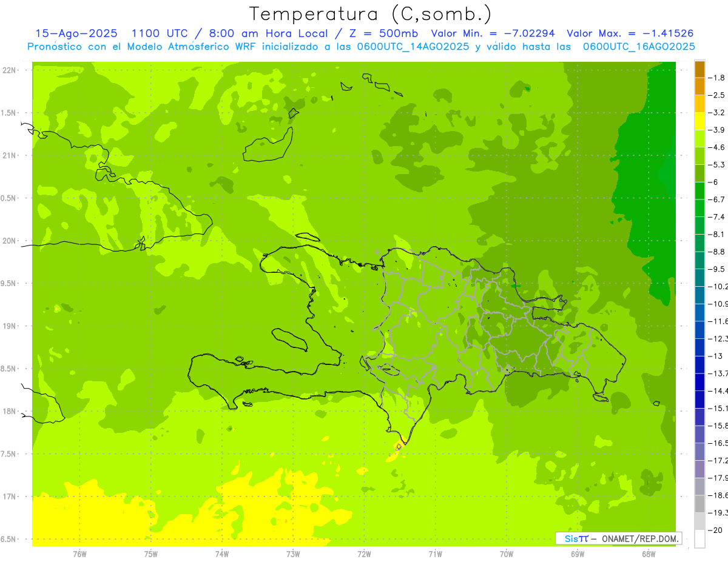The image size is (728, 562).
Task: Click the date text '15-Ago-2025'
Action: pos(76,34)
